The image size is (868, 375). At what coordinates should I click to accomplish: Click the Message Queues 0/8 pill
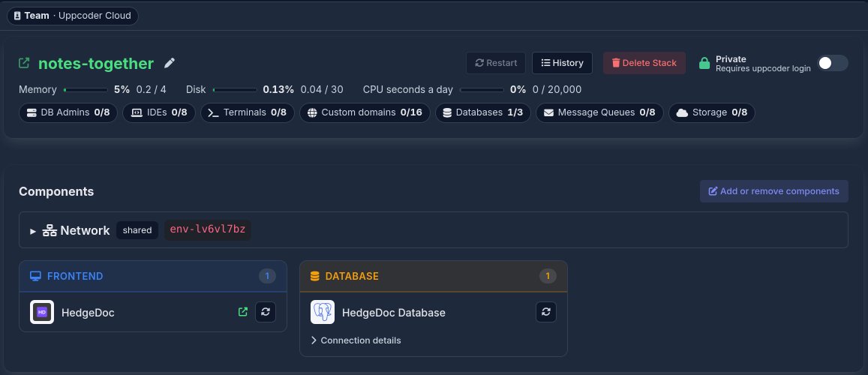point(599,112)
